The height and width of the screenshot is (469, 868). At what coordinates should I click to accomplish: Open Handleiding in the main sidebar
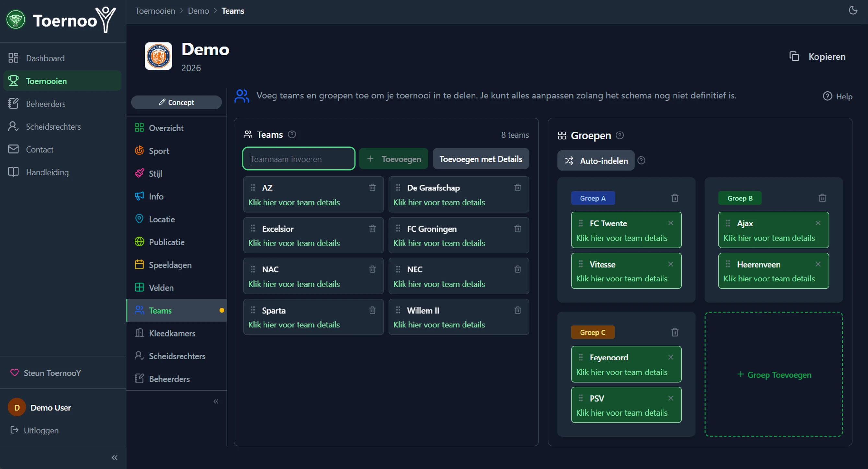point(62,172)
